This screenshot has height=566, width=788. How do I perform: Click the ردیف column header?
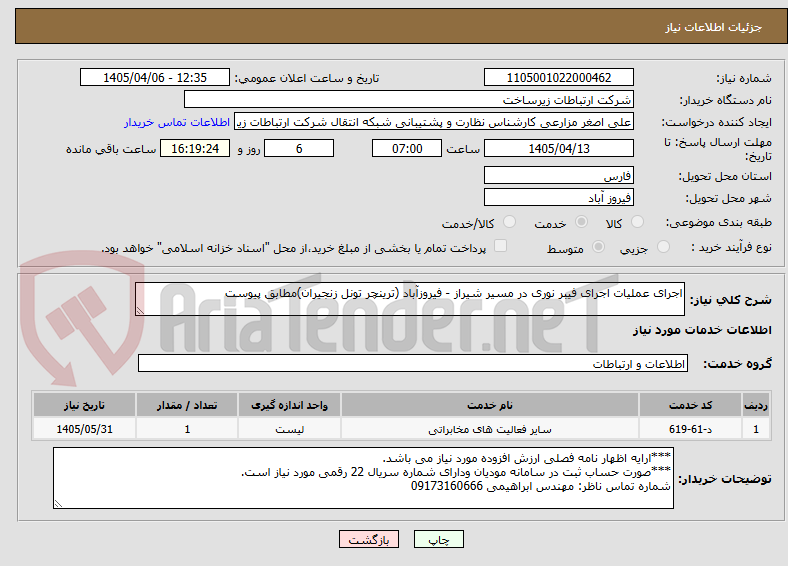tap(756, 405)
